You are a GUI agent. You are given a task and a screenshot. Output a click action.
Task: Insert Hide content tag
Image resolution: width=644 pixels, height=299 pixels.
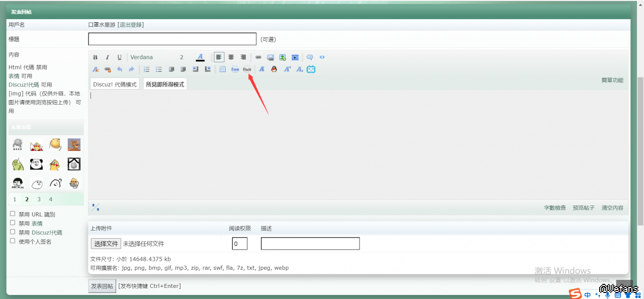tap(247, 69)
